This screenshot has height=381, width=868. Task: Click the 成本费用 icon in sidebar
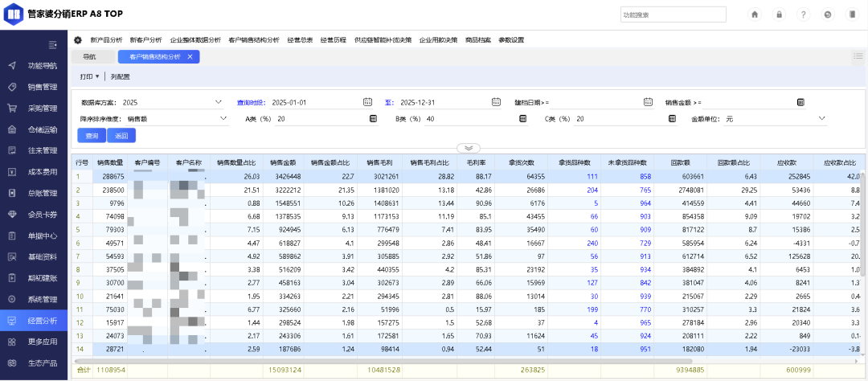click(11, 172)
